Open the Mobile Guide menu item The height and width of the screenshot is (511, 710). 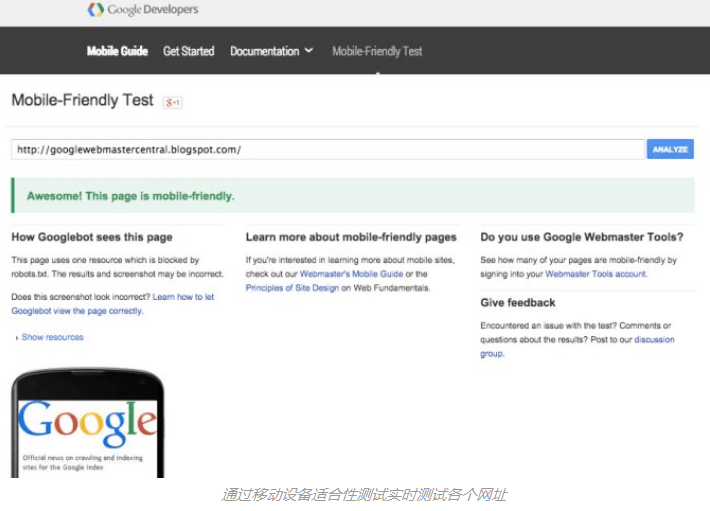coord(117,51)
